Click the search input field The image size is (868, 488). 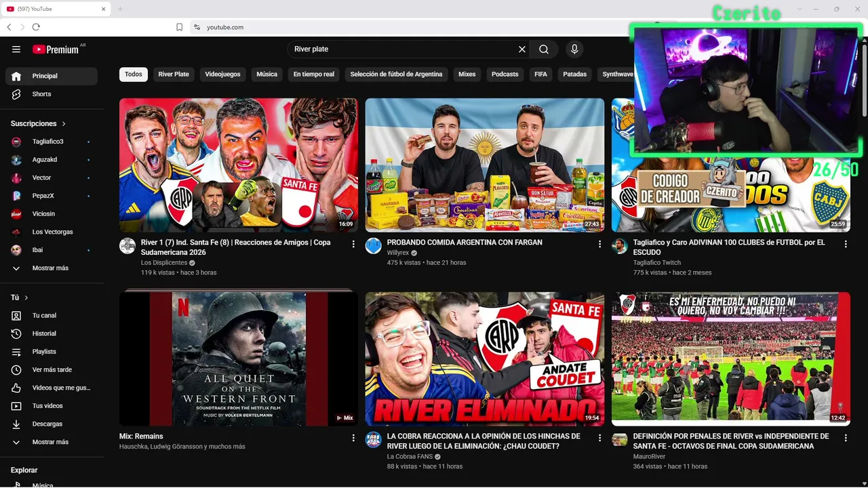[x=403, y=49]
